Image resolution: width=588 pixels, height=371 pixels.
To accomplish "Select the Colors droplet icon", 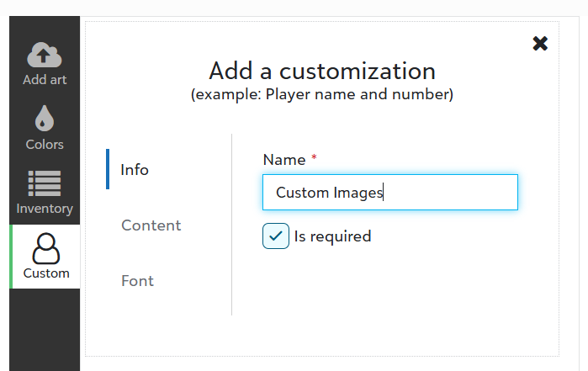I will (45, 119).
